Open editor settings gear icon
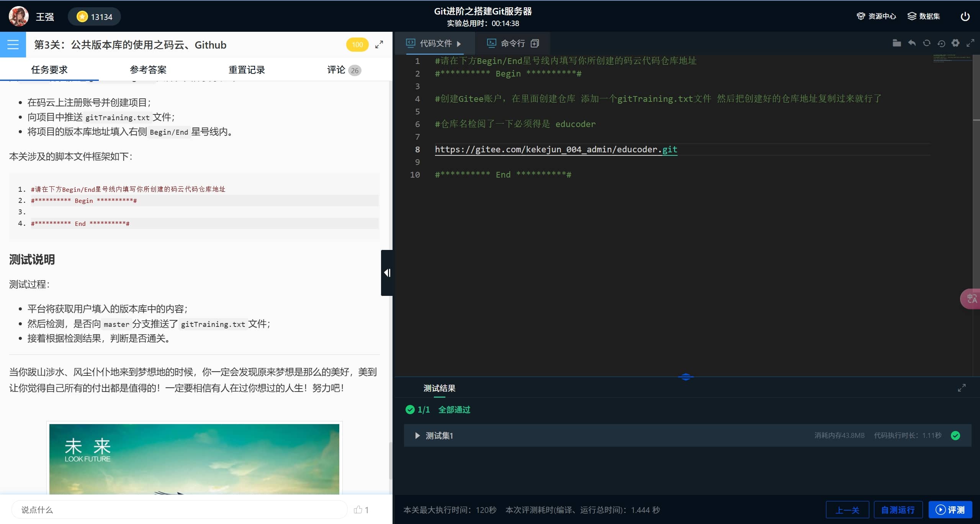This screenshot has height=524, width=980. click(955, 43)
